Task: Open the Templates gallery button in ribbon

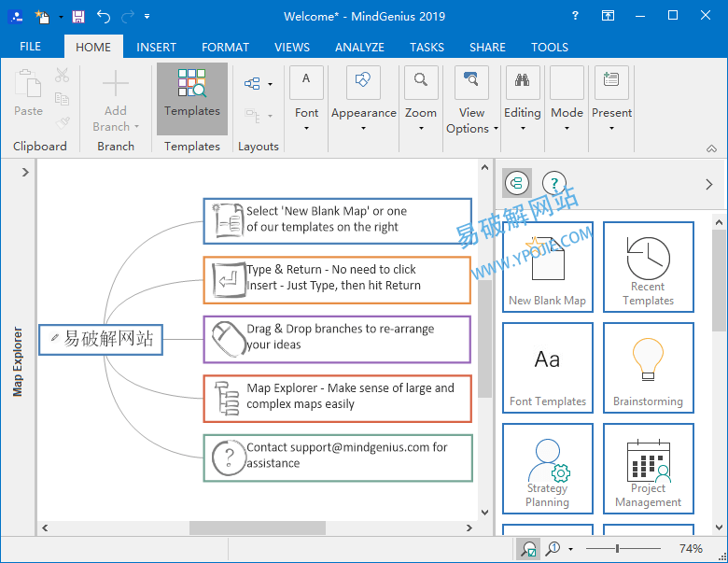Action: click(x=192, y=97)
